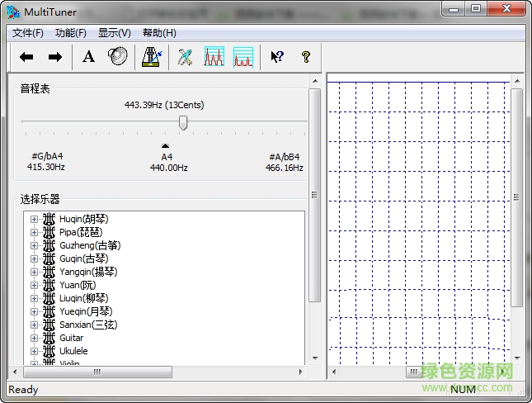Image resolution: width=532 pixels, height=403 pixels.
Task: Expand the Guitar instrument node
Action: [x=34, y=338]
